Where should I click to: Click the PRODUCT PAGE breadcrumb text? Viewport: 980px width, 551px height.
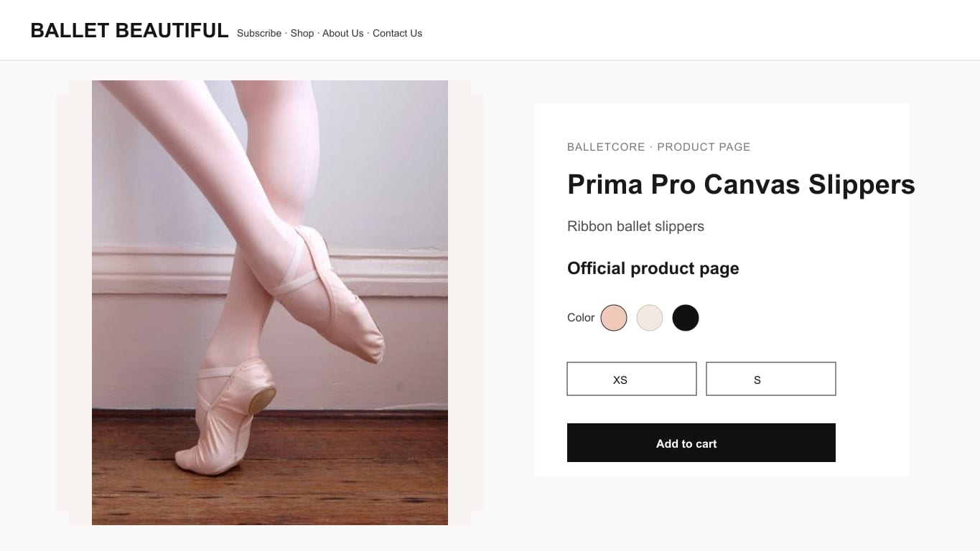coord(704,147)
